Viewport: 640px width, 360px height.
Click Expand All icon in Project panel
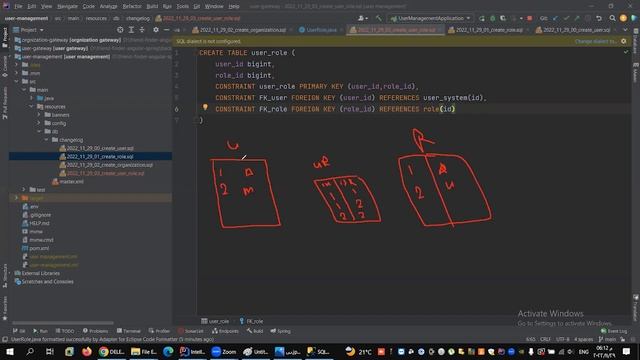(131, 30)
